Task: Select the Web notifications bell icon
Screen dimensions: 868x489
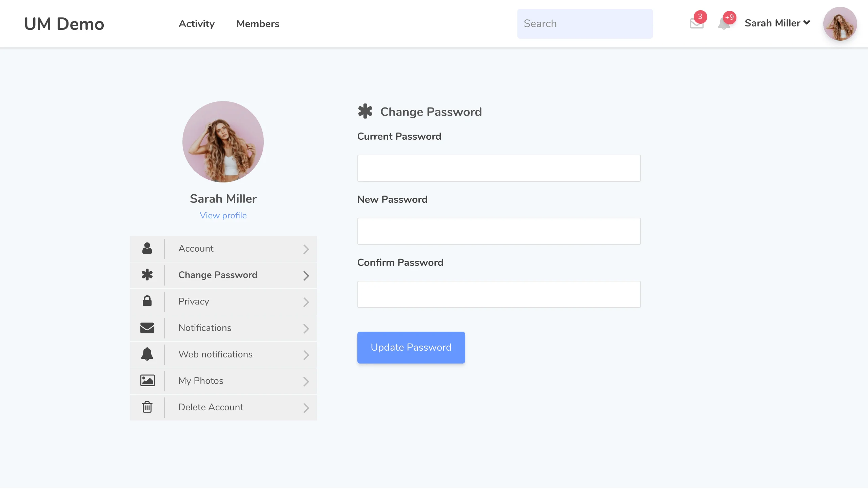Action: 147,354
